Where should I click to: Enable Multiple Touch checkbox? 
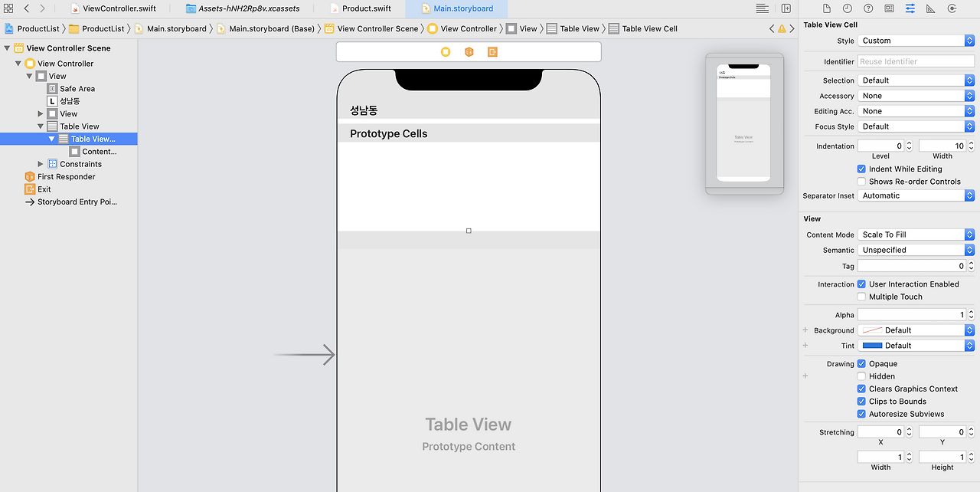pyautogui.click(x=861, y=297)
